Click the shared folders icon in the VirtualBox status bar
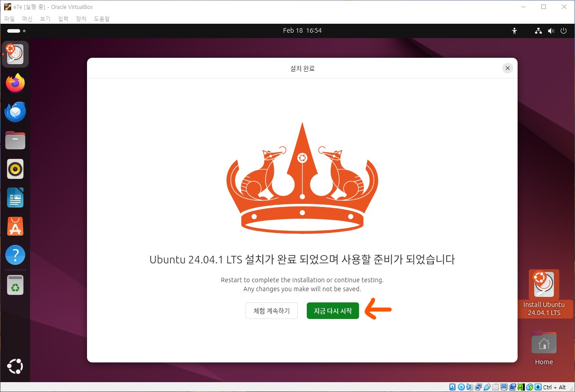The height and width of the screenshot is (392, 575). [496, 387]
